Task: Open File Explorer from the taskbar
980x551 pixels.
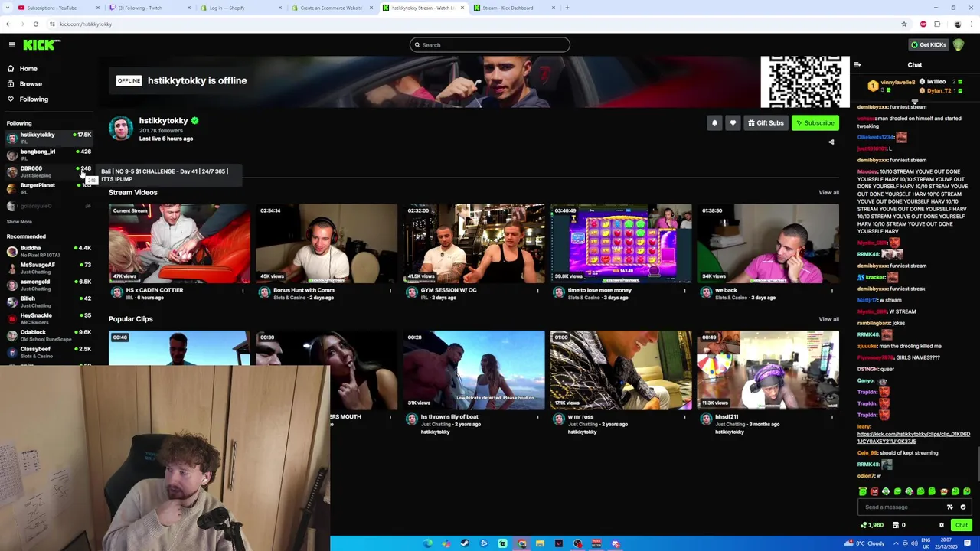Action: (540, 543)
